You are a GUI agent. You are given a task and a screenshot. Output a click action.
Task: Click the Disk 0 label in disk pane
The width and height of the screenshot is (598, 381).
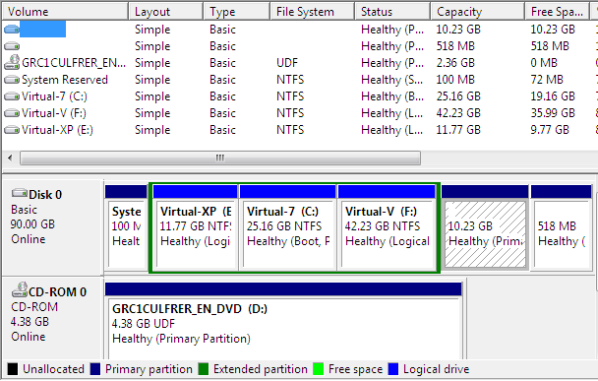point(45,195)
